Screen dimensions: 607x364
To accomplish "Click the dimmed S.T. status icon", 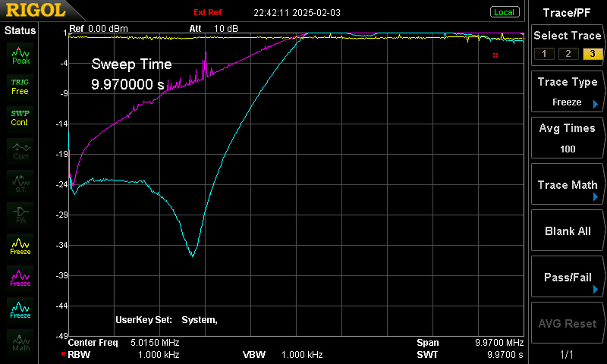I will (20, 183).
